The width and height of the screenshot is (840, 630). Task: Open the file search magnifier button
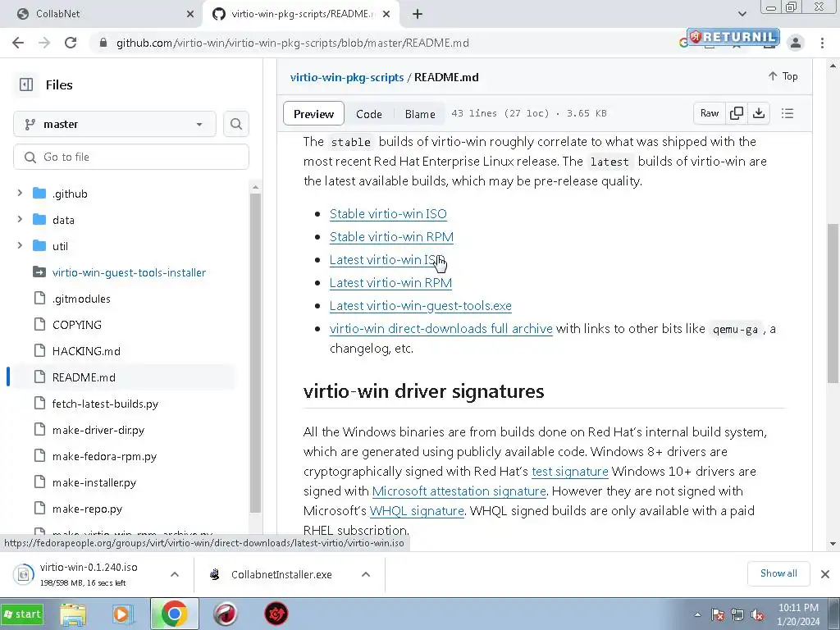(x=236, y=125)
